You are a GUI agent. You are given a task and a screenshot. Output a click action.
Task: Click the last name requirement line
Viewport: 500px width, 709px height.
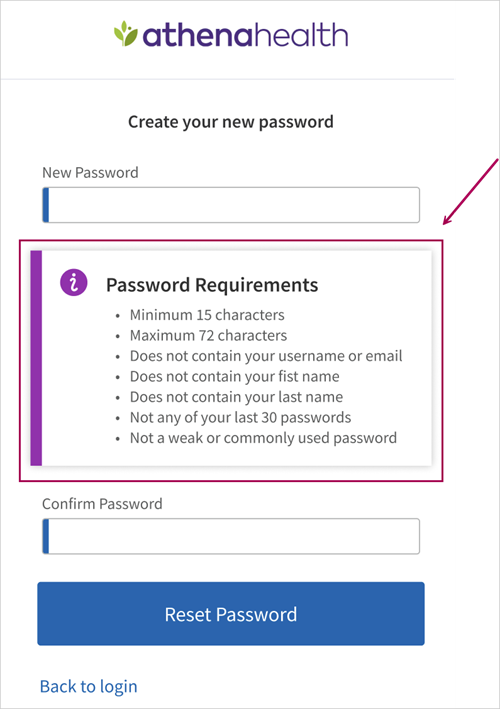click(236, 397)
